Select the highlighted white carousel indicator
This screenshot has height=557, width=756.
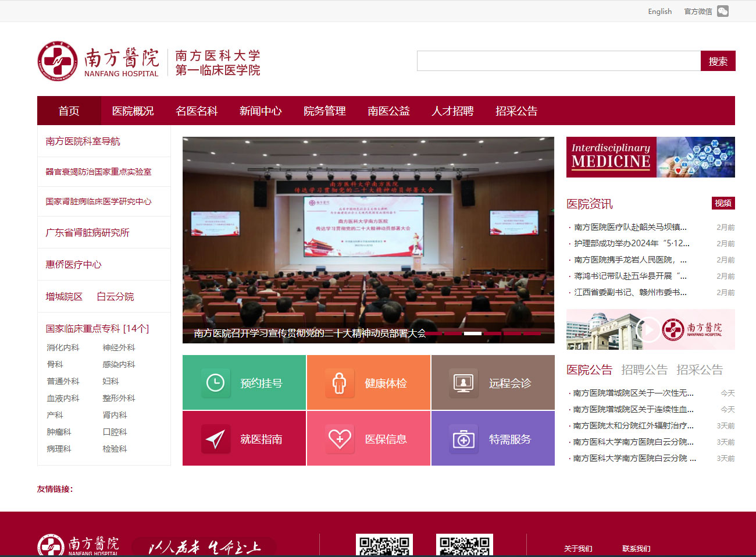[472, 334]
